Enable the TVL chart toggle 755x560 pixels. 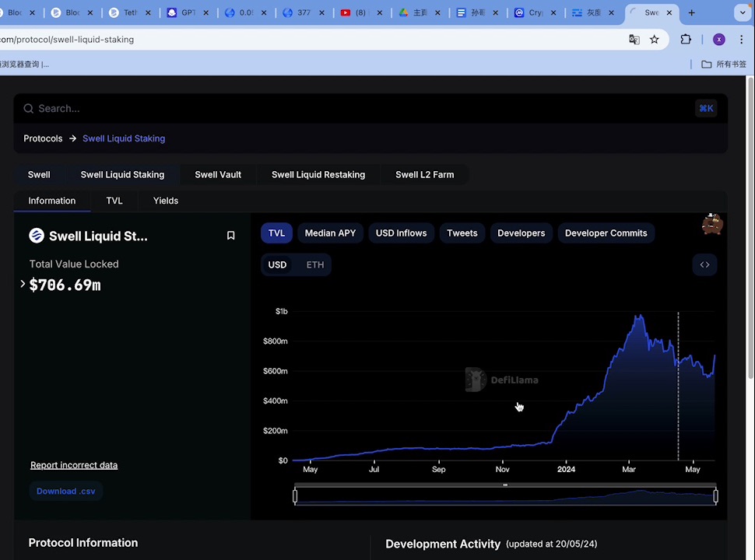pyautogui.click(x=276, y=233)
